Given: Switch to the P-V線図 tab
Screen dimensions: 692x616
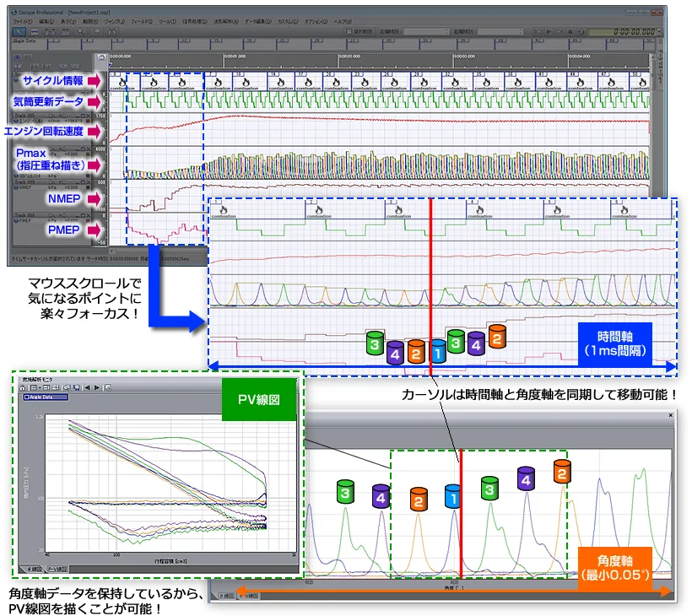Looking at the screenshot, I should (x=57, y=568).
